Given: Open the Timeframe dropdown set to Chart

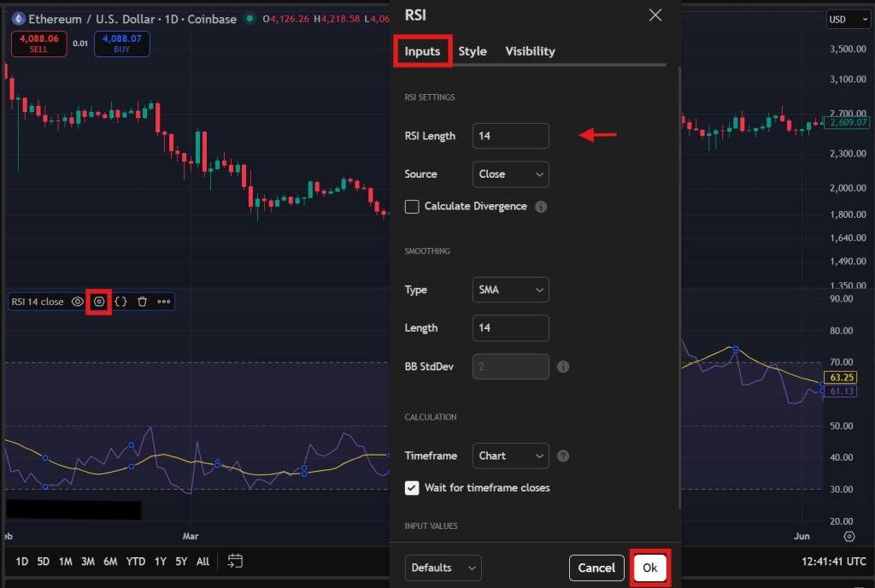Looking at the screenshot, I should click(511, 456).
